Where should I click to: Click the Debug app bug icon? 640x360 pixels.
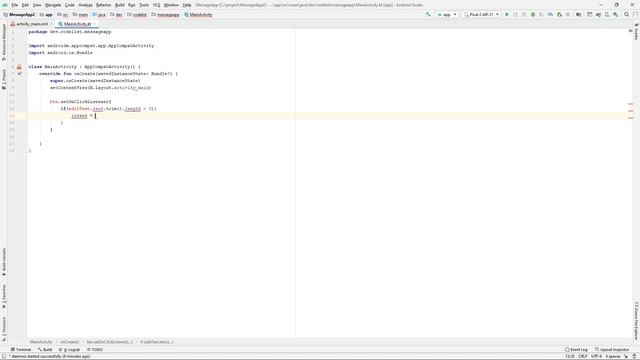tap(533, 14)
